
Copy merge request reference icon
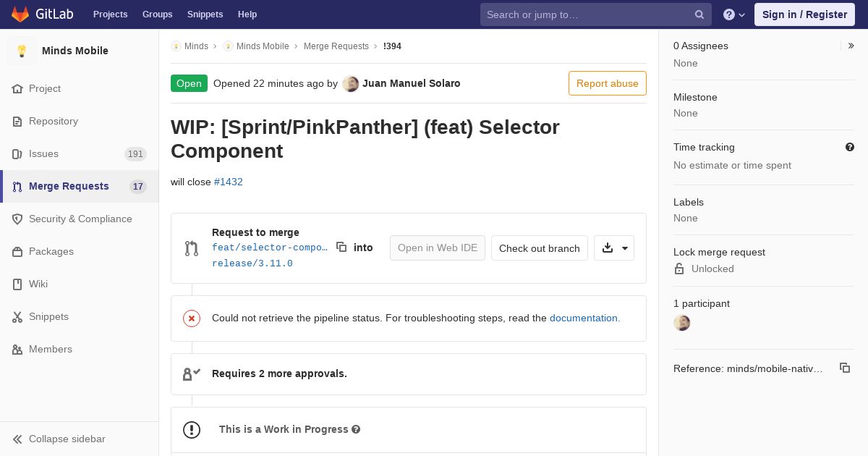pos(845,368)
